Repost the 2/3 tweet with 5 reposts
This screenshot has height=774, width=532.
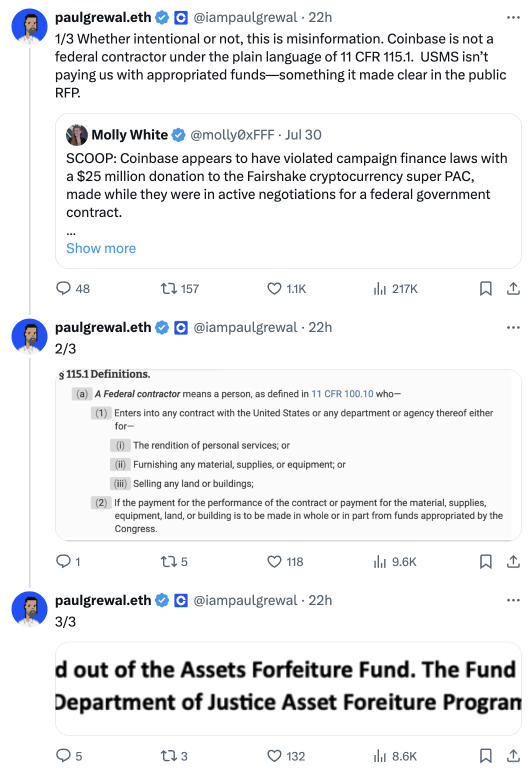click(x=168, y=561)
